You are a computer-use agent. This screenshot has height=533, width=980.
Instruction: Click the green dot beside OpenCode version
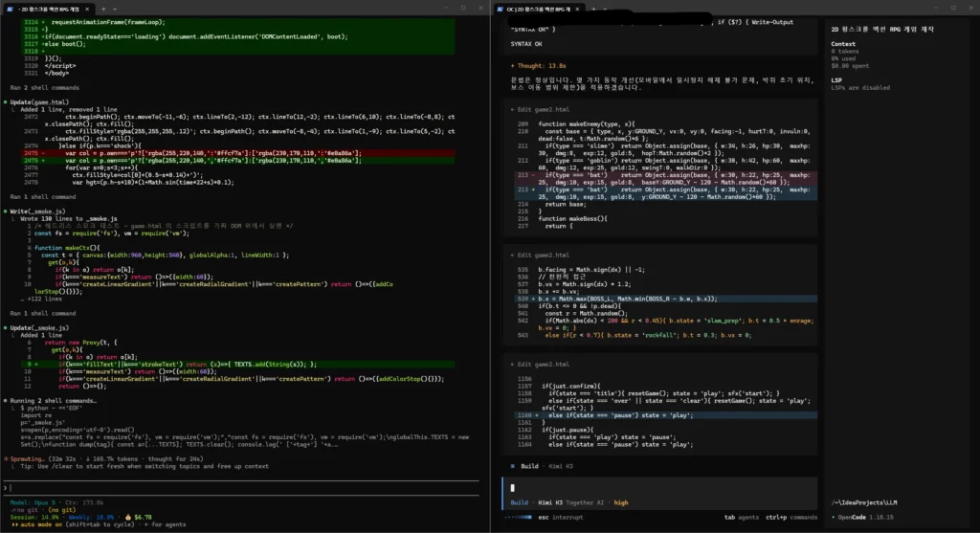pyautogui.click(x=834, y=518)
